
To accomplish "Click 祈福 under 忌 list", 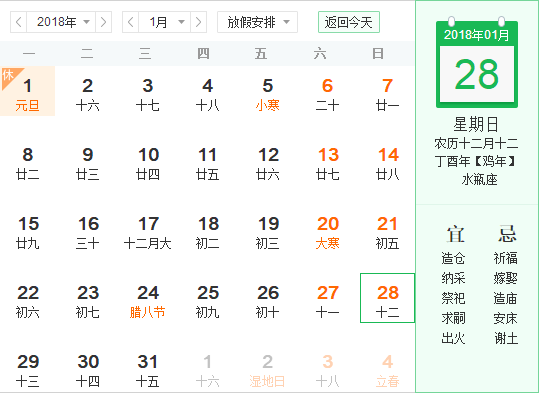I will click(x=505, y=258).
